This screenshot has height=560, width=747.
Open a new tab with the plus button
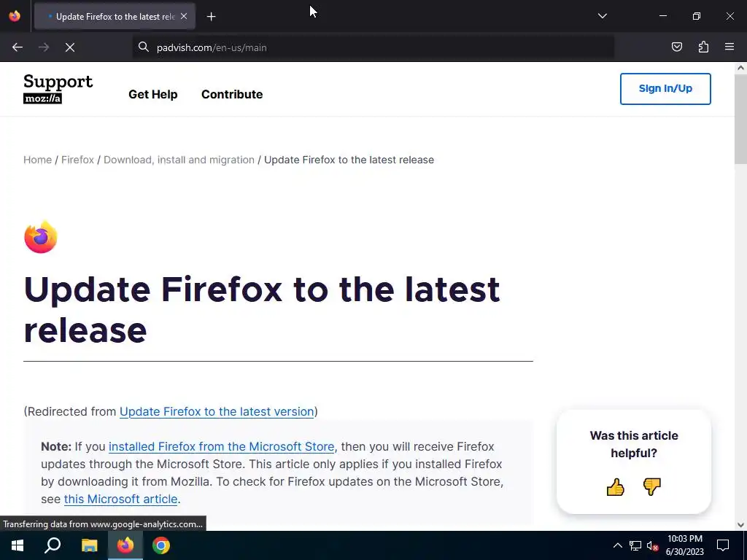click(211, 17)
